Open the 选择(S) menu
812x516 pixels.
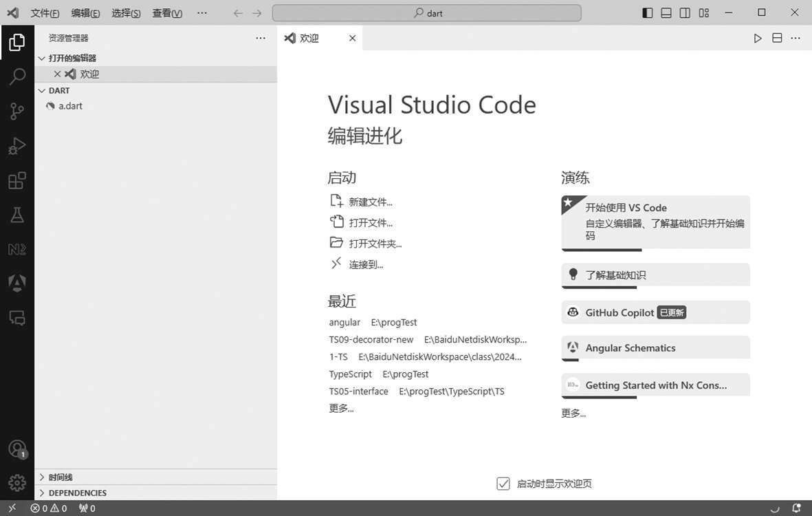[x=126, y=13]
